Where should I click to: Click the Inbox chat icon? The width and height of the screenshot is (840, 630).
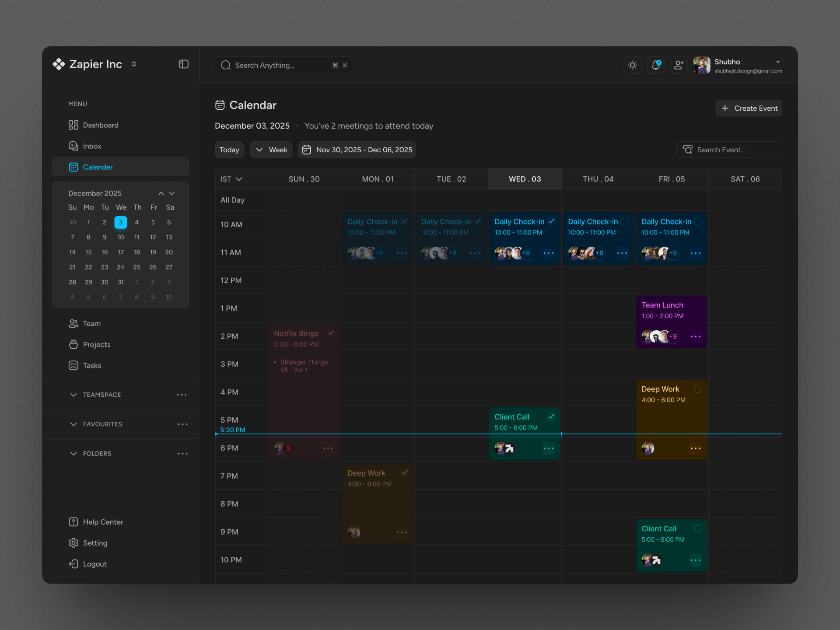click(73, 146)
